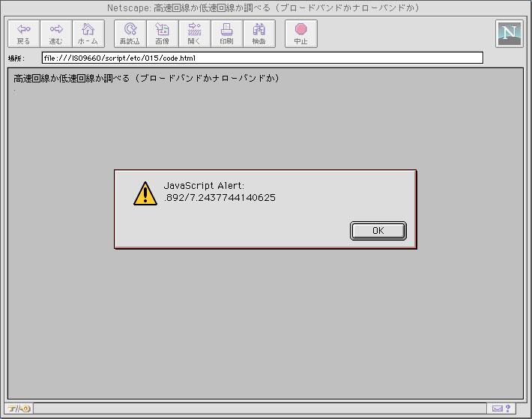Click the security key status icon
Screen dimensions: 532x419
pos(19,409)
